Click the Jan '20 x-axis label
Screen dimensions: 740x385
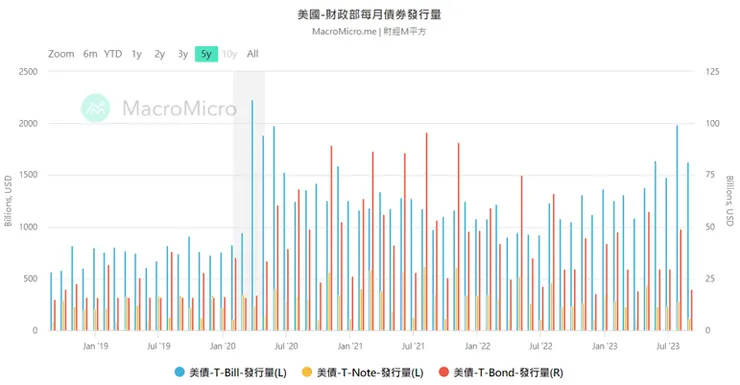tap(223, 346)
